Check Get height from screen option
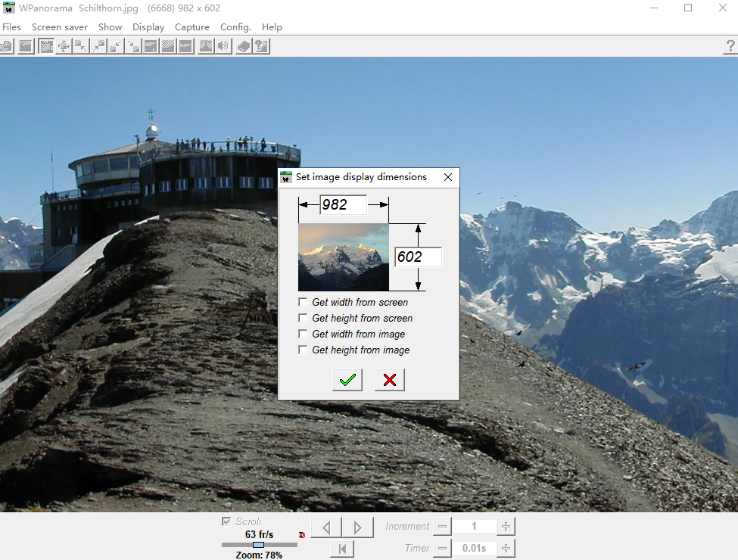Image resolution: width=738 pixels, height=560 pixels. click(x=304, y=319)
